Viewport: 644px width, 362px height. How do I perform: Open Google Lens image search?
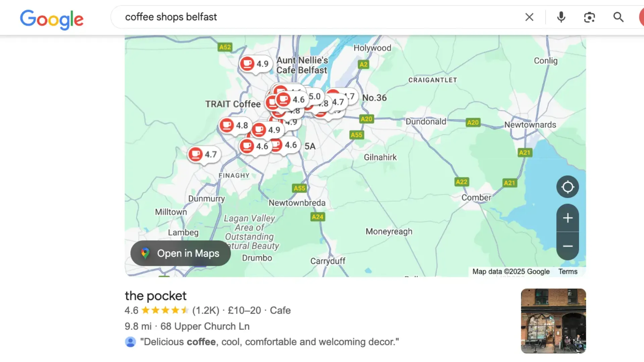(x=589, y=17)
